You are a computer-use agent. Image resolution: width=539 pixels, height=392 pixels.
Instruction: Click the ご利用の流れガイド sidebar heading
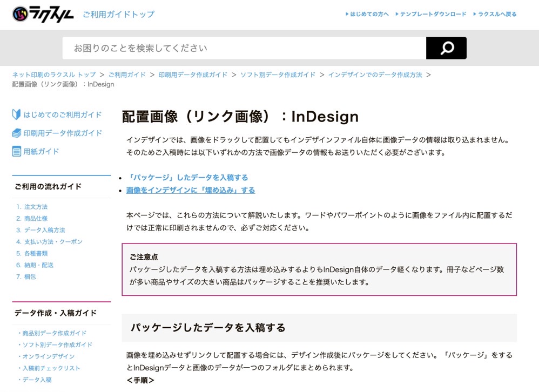click(48, 187)
